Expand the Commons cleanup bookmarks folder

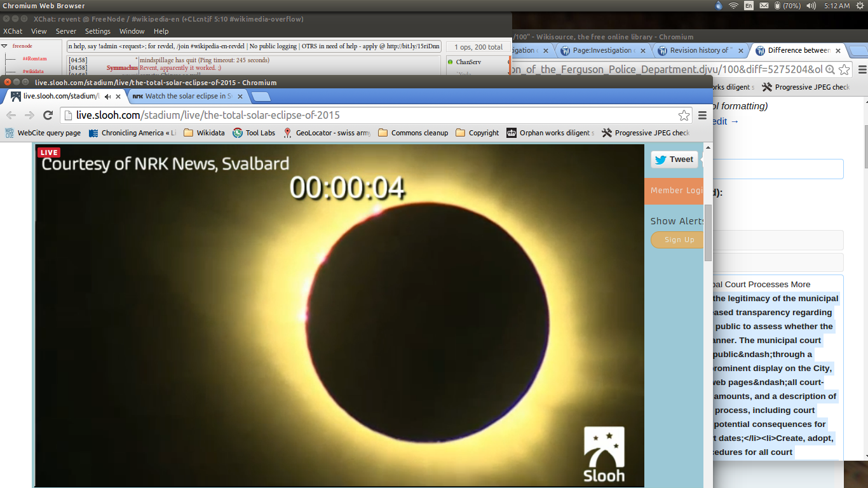click(x=413, y=133)
